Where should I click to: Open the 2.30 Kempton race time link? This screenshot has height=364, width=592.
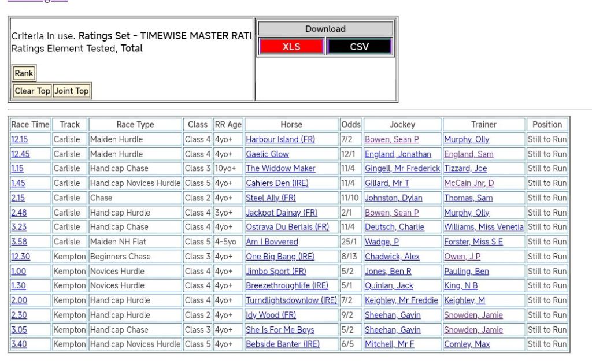click(x=18, y=315)
